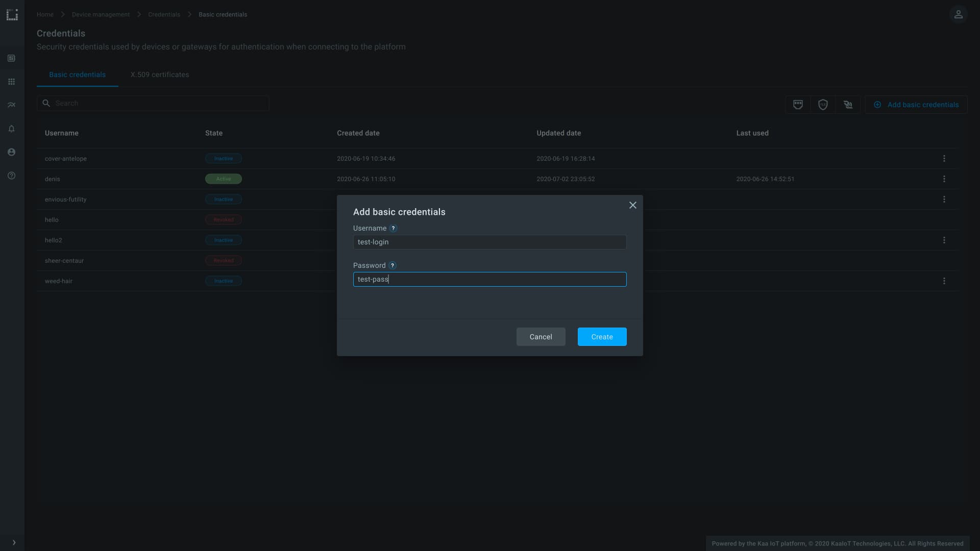Click the Create button in the dialog
The width and height of the screenshot is (980, 551).
pos(602,337)
